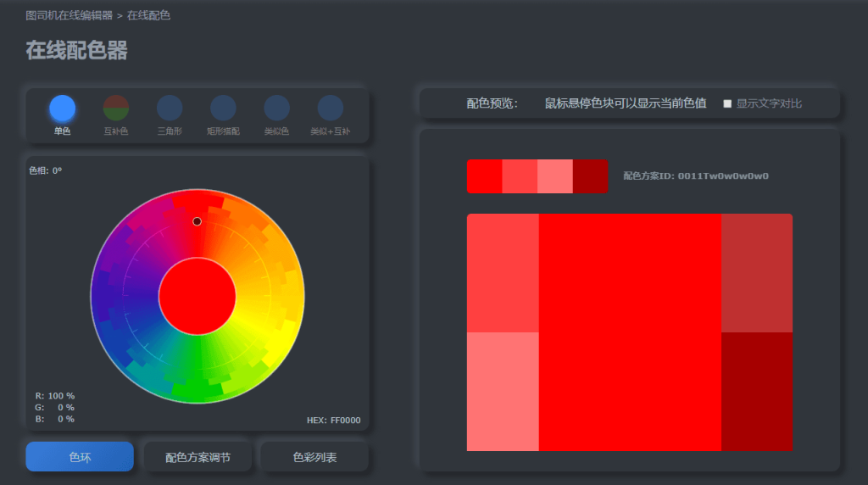Image resolution: width=868 pixels, height=485 pixels.
Task: Select the 单色 monochrome scheme icon
Action: 62,109
